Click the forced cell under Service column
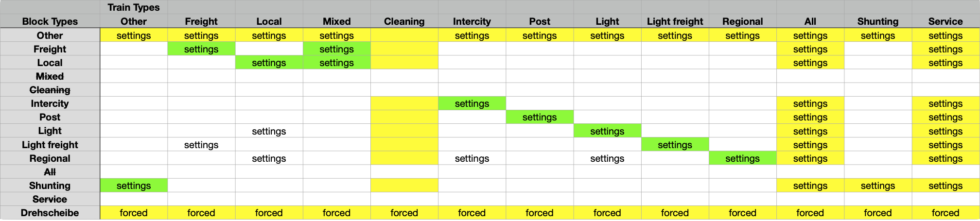 pos(945,213)
